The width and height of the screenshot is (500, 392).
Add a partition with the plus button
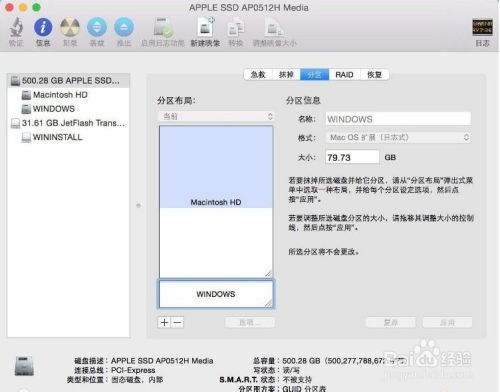(164, 322)
